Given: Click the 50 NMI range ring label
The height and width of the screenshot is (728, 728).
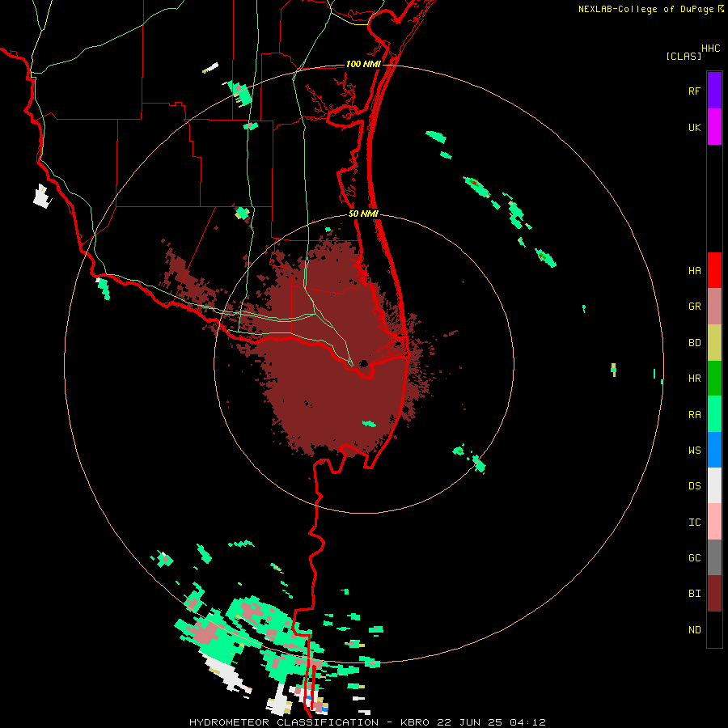Looking at the screenshot, I should [363, 214].
